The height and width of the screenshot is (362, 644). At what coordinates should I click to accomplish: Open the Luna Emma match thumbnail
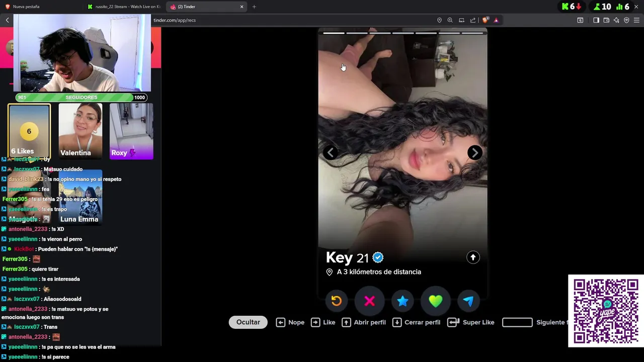[80, 197]
